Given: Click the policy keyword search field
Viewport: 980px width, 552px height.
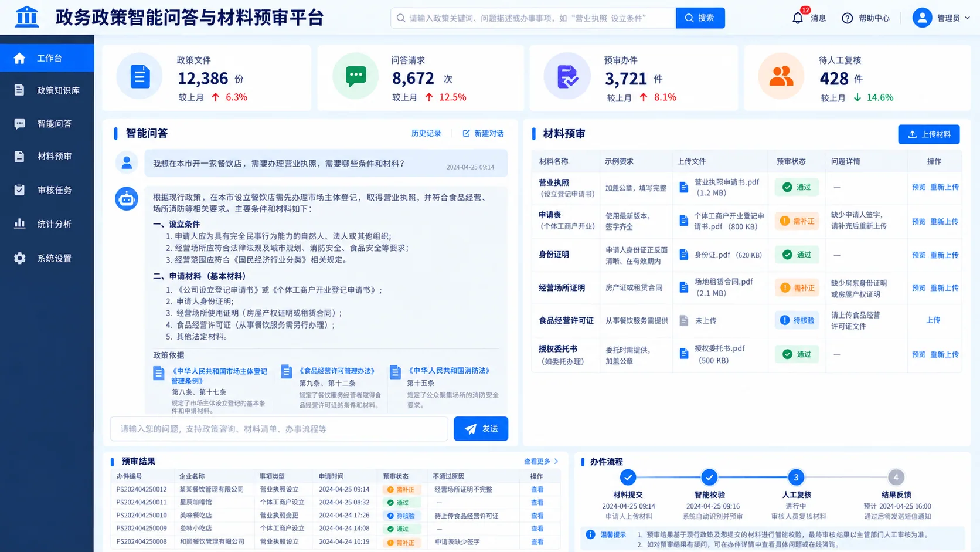Looking at the screenshot, I should [x=533, y=18].
